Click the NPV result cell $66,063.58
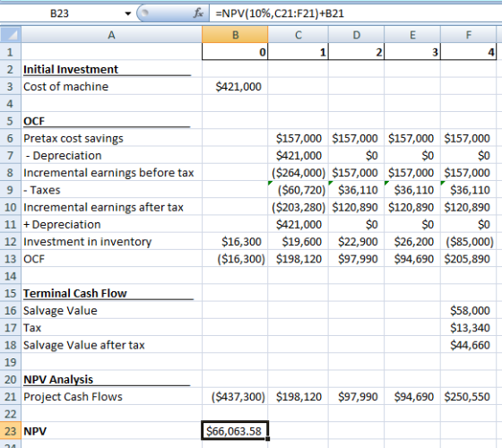Screen dimensions: 502x448 (235, 431)
